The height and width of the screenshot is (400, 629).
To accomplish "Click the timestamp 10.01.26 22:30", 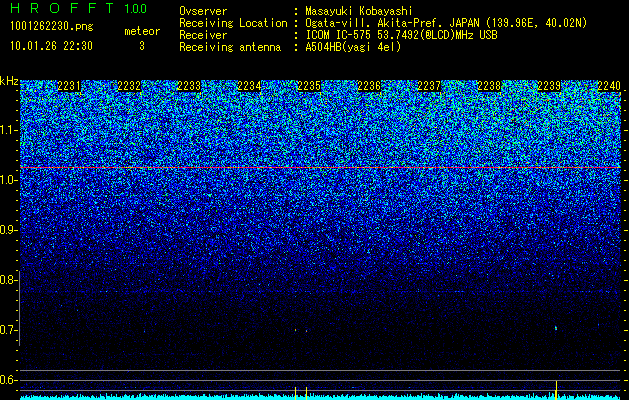I will click(x=51, y=46).
